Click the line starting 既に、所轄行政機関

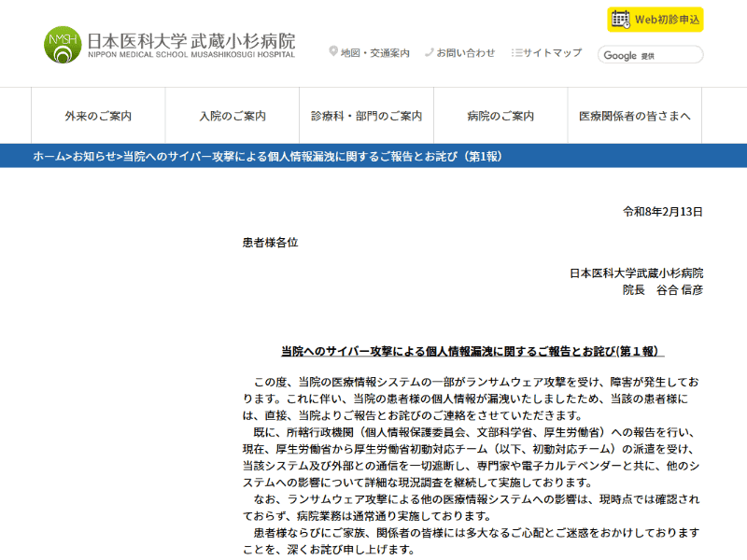474,432
